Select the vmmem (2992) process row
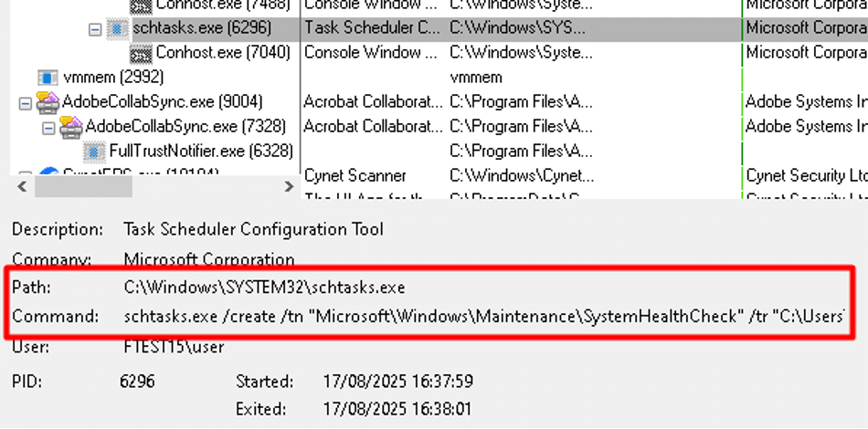 (x=99, y=78)
